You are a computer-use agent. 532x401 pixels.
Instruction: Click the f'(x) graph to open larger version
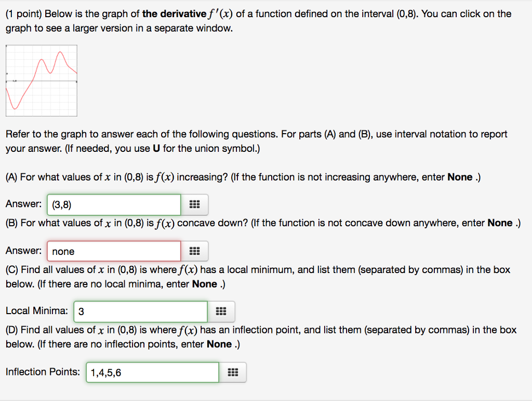pyautogui.click(x=41, y=80)
